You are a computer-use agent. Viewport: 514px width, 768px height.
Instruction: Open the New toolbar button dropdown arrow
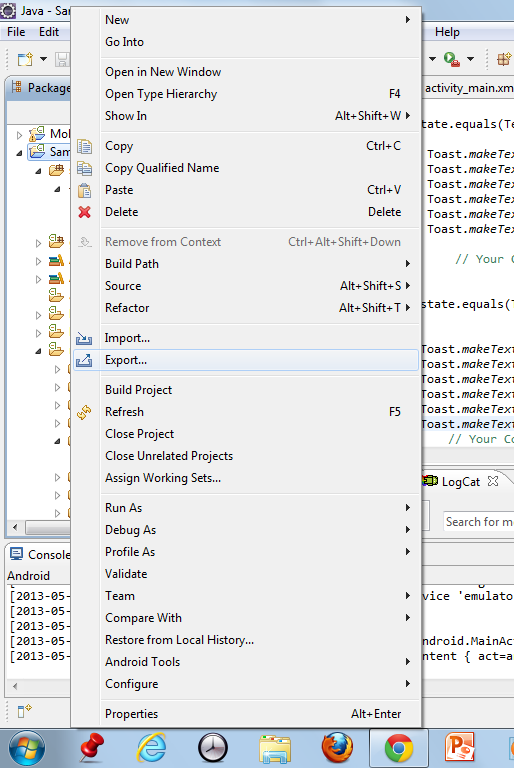coord(43,59)
